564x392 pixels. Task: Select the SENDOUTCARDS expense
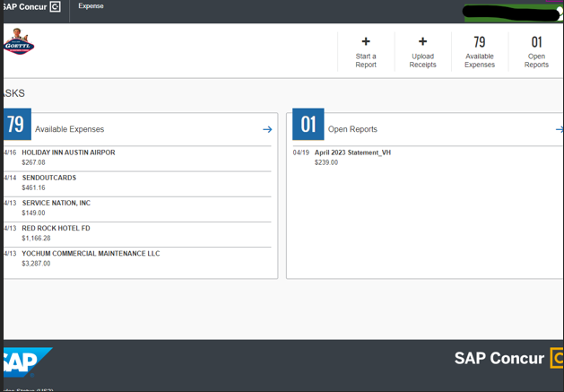coord(137,184)
